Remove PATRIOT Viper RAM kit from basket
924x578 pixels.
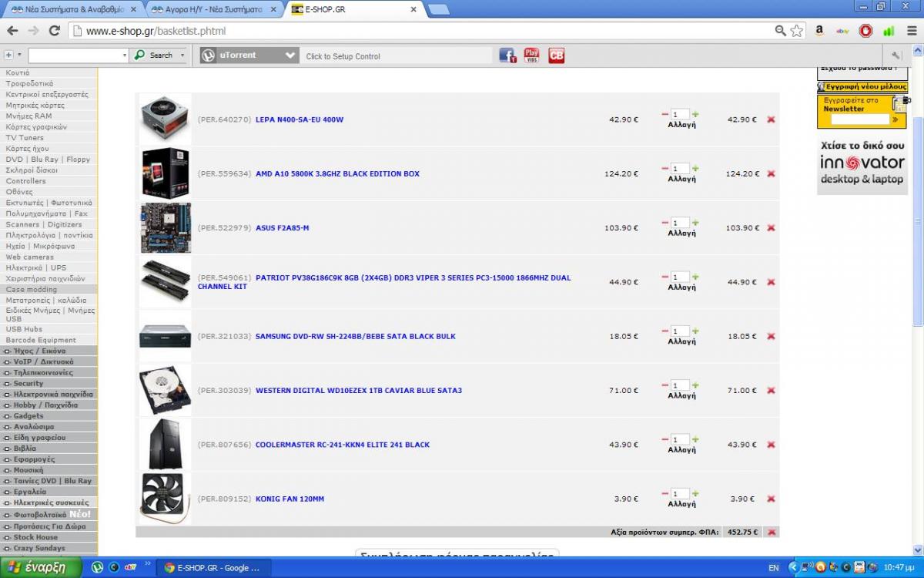[771, 282]
